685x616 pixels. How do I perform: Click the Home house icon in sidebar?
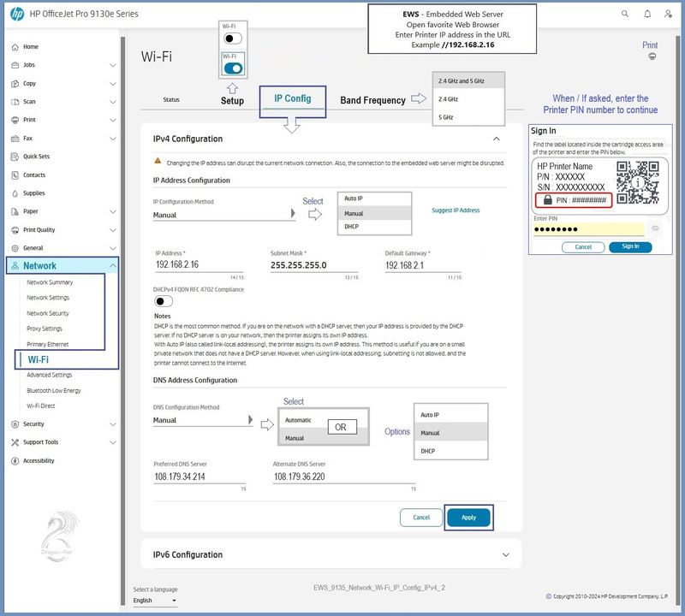tap(15, 47)
